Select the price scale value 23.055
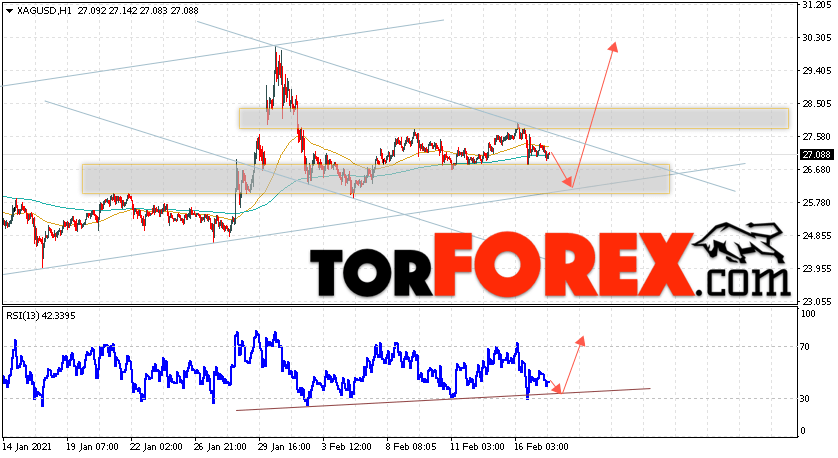This screenshot has width=838, height=458. coord(816,302)
